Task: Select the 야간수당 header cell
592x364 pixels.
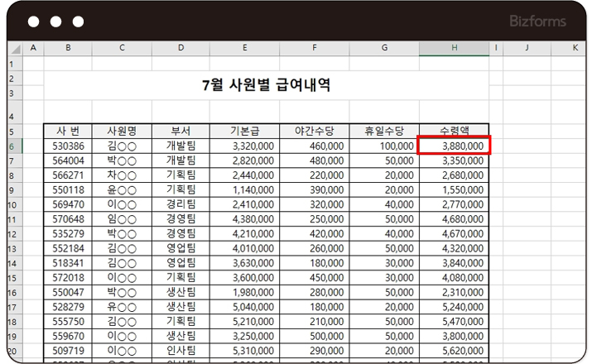Action: 314,131
